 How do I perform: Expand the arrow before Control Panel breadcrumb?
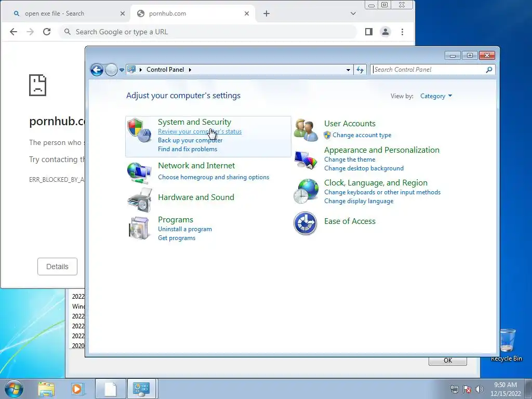pyautogui.click(x=140, y=70)
